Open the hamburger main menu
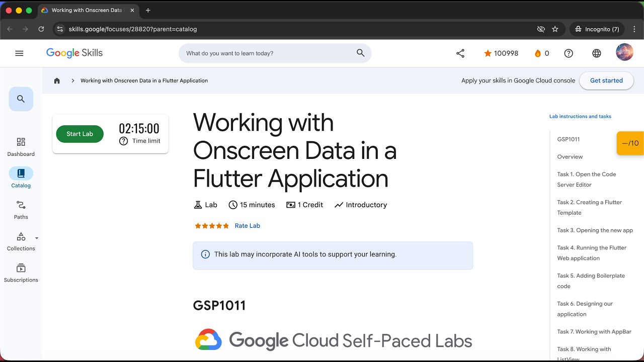Viewport: 644px width, 362px height. 19,53
